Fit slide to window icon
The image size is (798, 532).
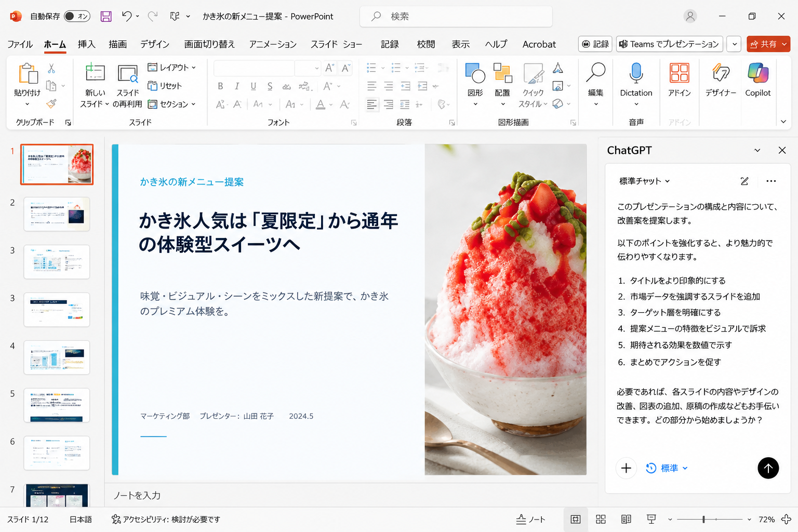[787, 519]
